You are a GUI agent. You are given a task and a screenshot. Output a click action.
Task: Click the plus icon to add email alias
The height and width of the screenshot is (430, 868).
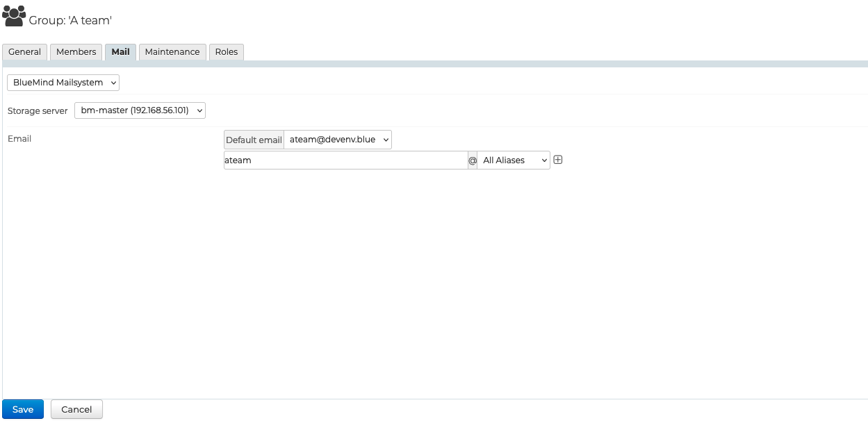click(x=557, y=160)
